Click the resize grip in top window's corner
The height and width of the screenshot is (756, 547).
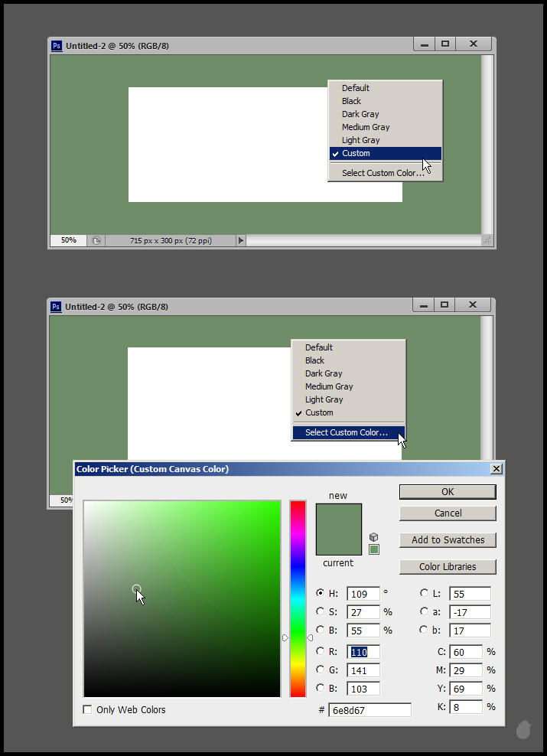pyautogui.click(x=487, y=240)
